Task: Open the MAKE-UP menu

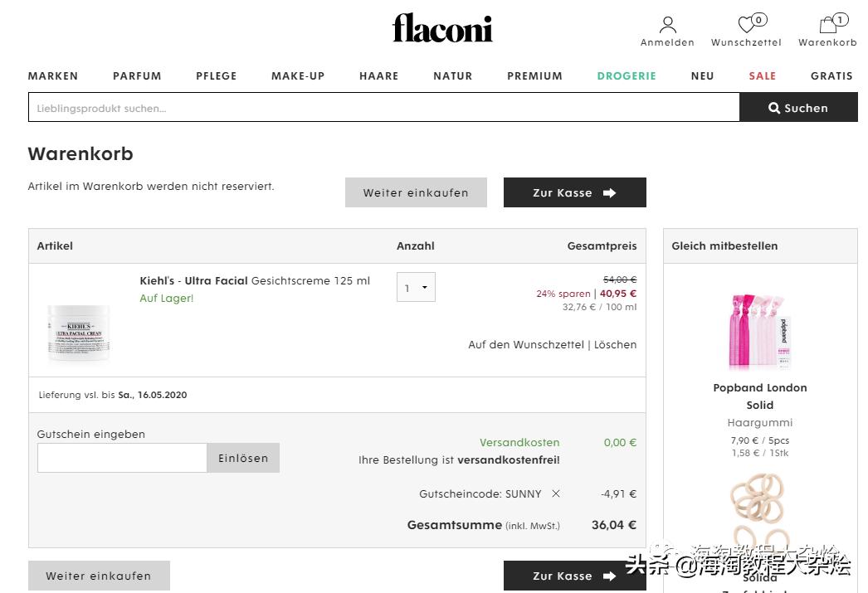Action: (x=298, y=75)
